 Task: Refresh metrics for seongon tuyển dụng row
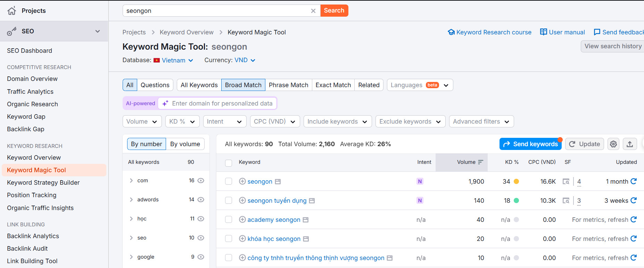click(x=634, y=200)
